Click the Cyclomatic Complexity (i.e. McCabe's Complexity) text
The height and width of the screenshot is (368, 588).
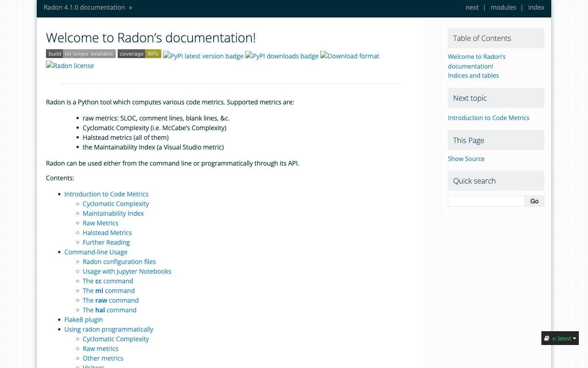154,128
